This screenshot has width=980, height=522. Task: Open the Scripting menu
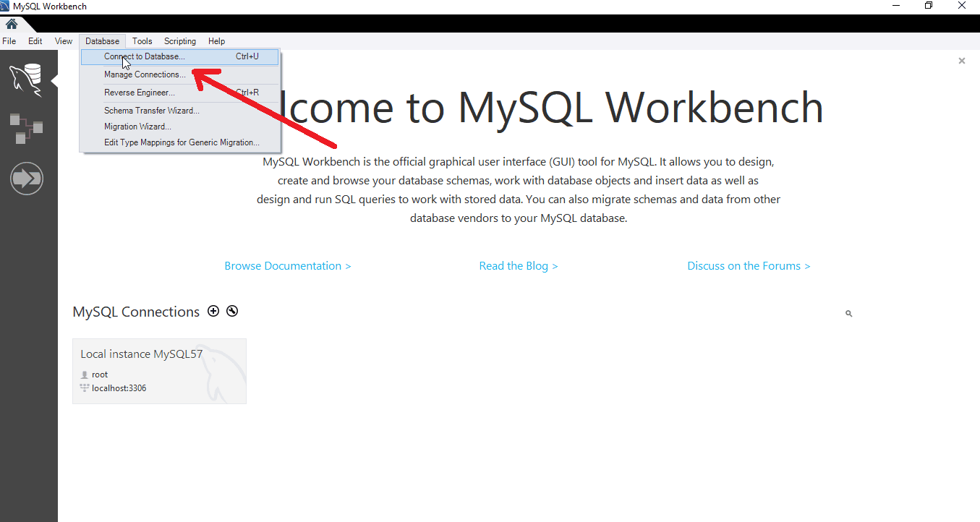point(180,41)
